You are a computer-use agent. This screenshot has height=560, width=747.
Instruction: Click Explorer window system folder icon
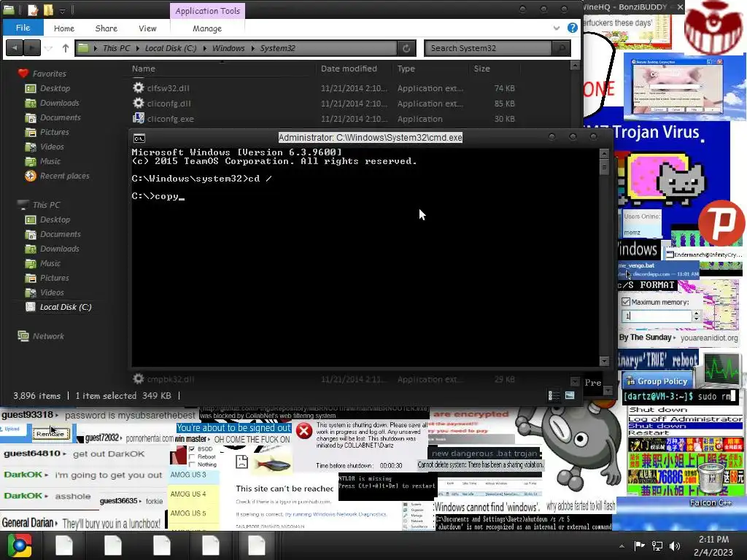[9, 9]
